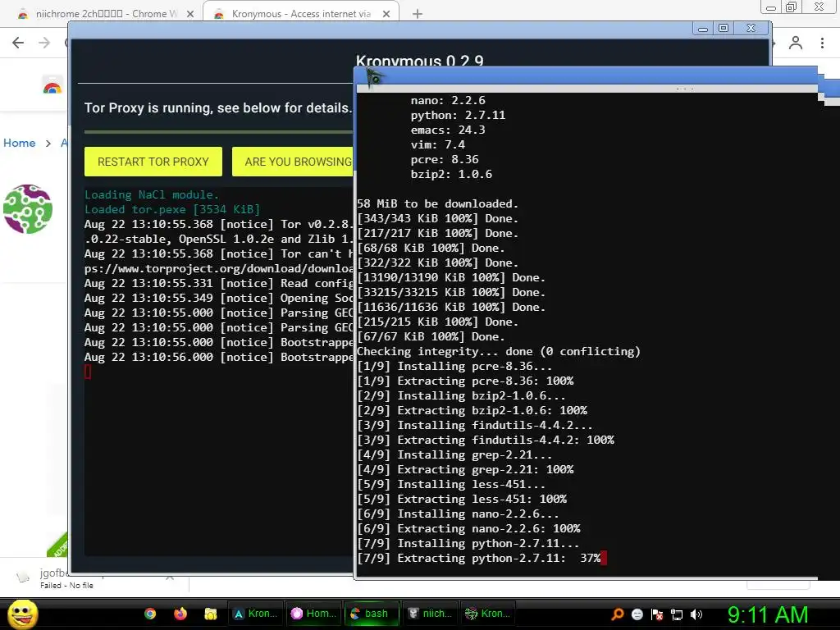Open the smiley start menu button
The width and height of the screenshot is (840, 630).
point(22,614)
